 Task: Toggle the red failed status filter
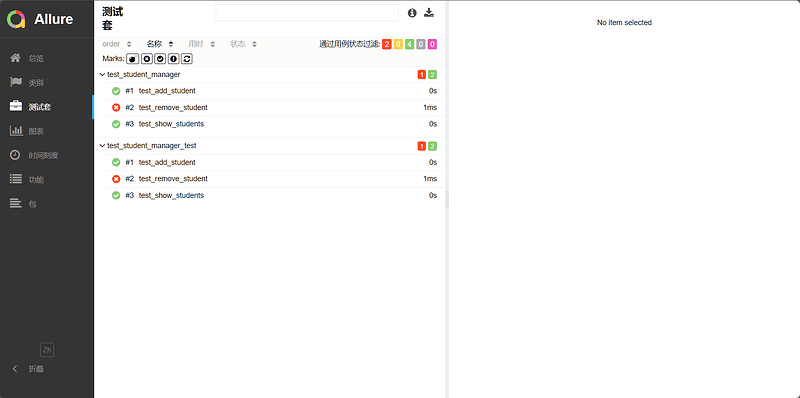click(386, 44)
